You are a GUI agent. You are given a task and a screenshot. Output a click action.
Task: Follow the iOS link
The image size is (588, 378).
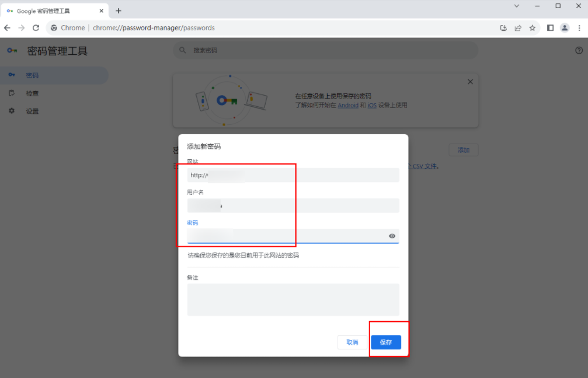point(372,105)
